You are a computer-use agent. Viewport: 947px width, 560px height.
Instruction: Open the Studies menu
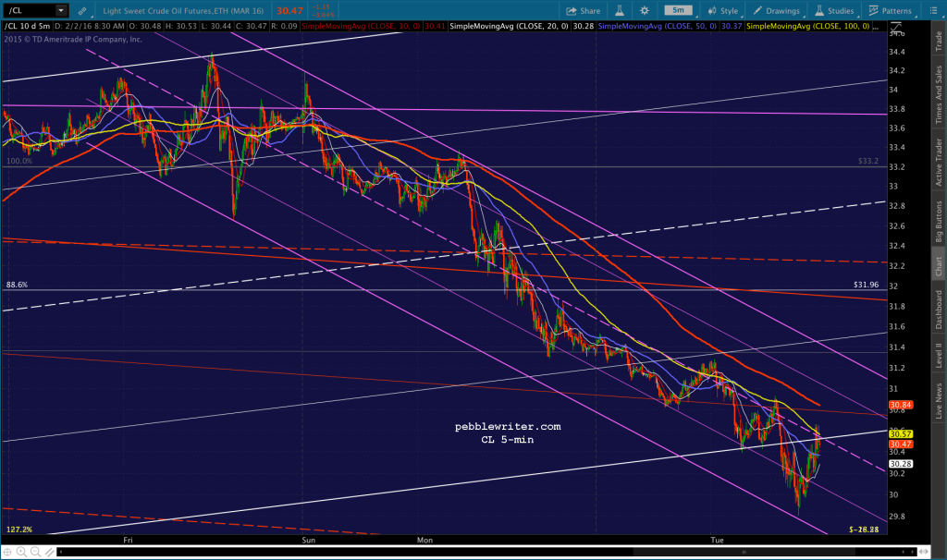[x=835, y=11]
